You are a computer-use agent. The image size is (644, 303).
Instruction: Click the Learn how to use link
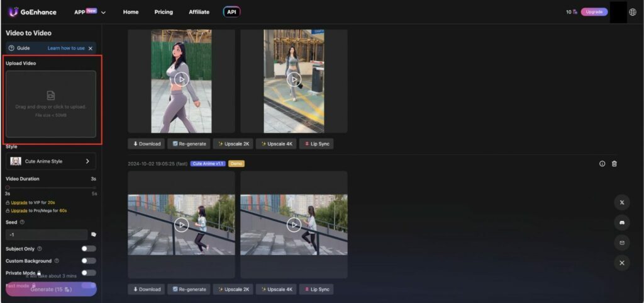tap(66, 48)
